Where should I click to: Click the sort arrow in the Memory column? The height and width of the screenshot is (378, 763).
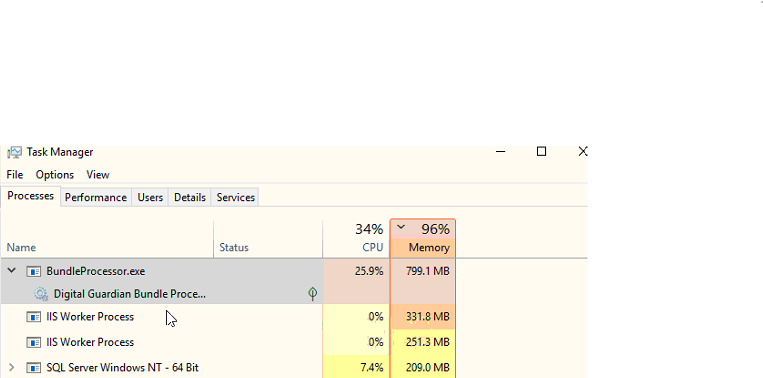[x=401, y=227]
